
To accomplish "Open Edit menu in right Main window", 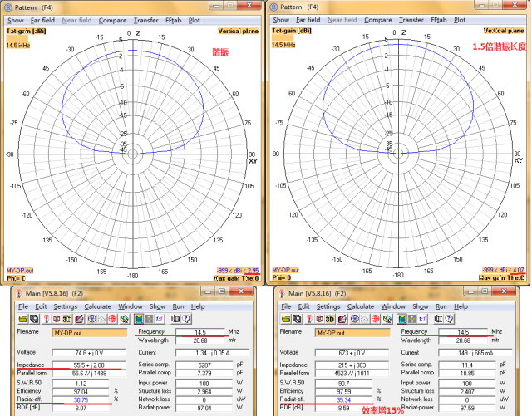I will (x=303, y=306).
